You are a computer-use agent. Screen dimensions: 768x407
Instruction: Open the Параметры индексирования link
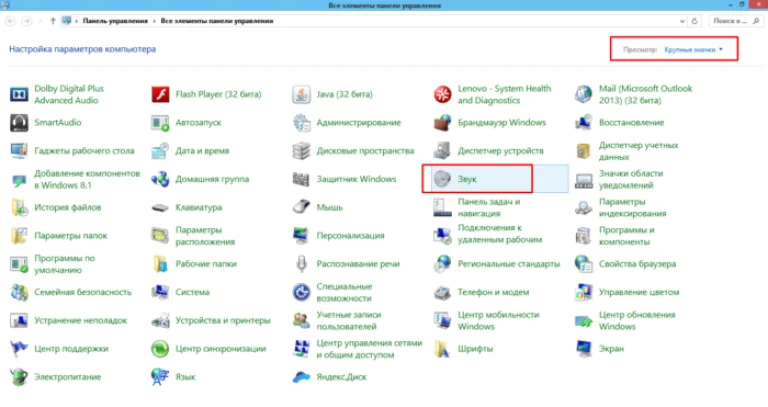tap(632, 208)
